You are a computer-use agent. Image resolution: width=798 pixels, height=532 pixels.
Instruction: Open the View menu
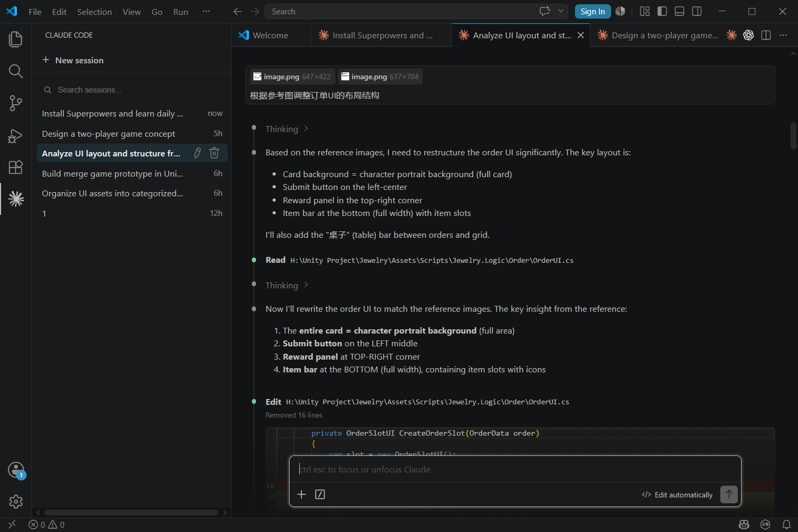[x=131, y=12]
